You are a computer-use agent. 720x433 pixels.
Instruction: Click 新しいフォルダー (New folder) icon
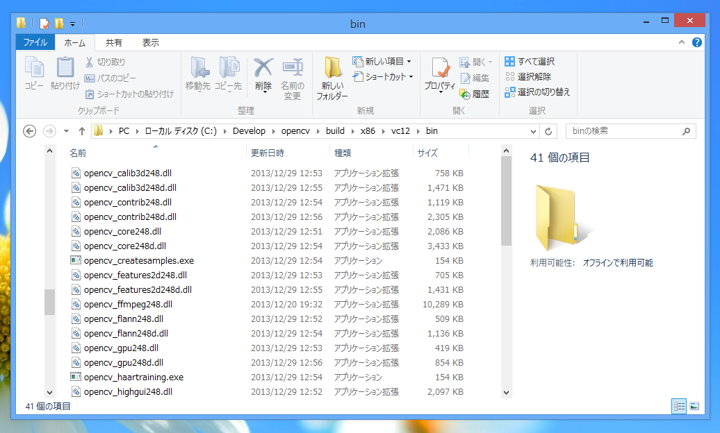point(332,68)
